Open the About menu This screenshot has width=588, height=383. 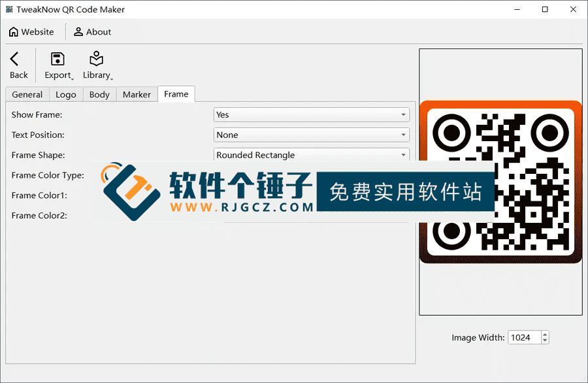click(x=92, y=31)
